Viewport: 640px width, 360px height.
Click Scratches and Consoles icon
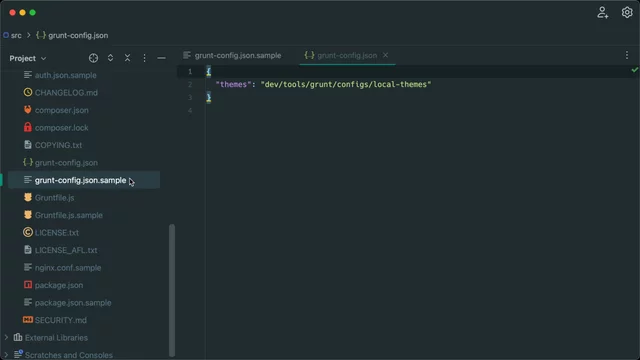pyautogui.click(x=18, y=354)
